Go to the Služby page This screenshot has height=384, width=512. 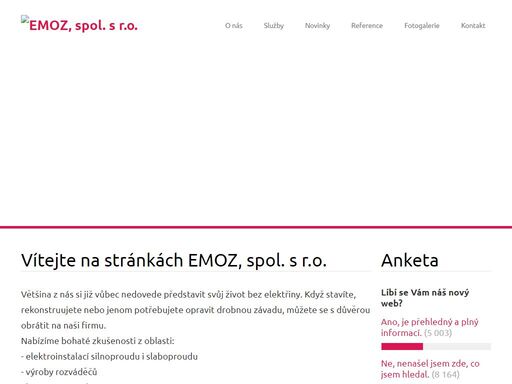pos(274,26)
